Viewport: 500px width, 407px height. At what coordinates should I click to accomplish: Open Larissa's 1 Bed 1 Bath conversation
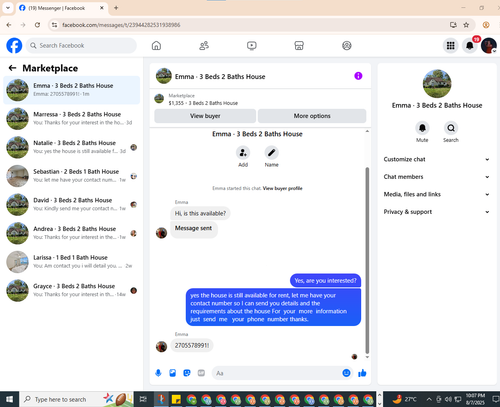[72, 262]
